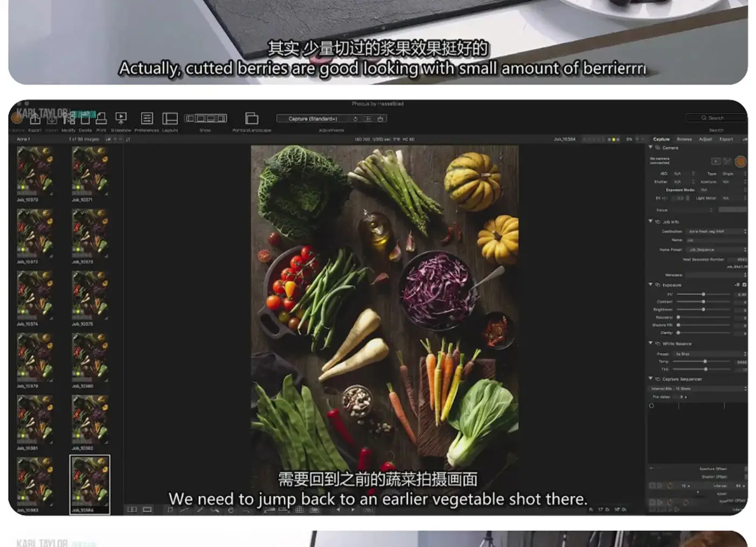Image resolution: width=756 pixels, height=547 pixels.
Task: Switch to the Capture tab
Action: 661,139
